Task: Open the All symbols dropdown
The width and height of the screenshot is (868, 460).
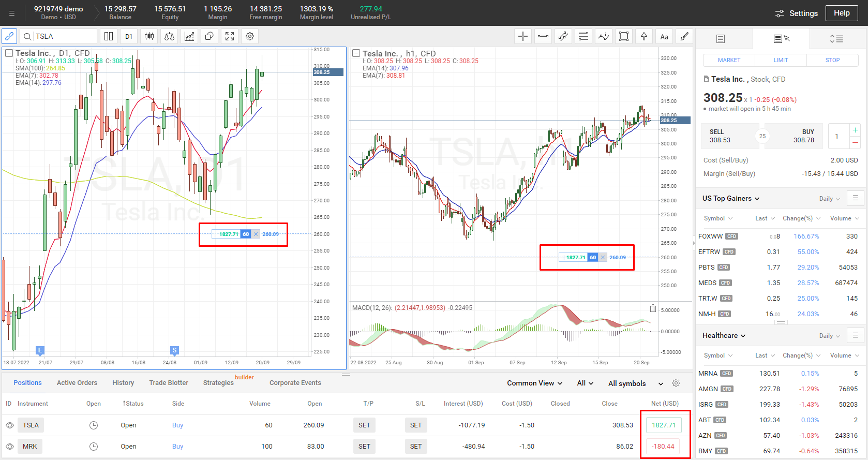Action: tap(636, 383)
